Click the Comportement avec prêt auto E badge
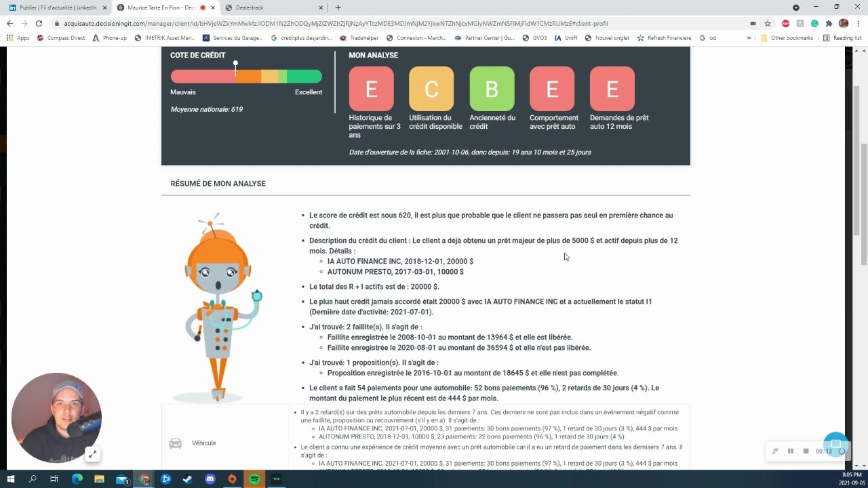Image resolution: width=868 pixels, height=488 pixels. pyautogui.click(x=552, y=89)
